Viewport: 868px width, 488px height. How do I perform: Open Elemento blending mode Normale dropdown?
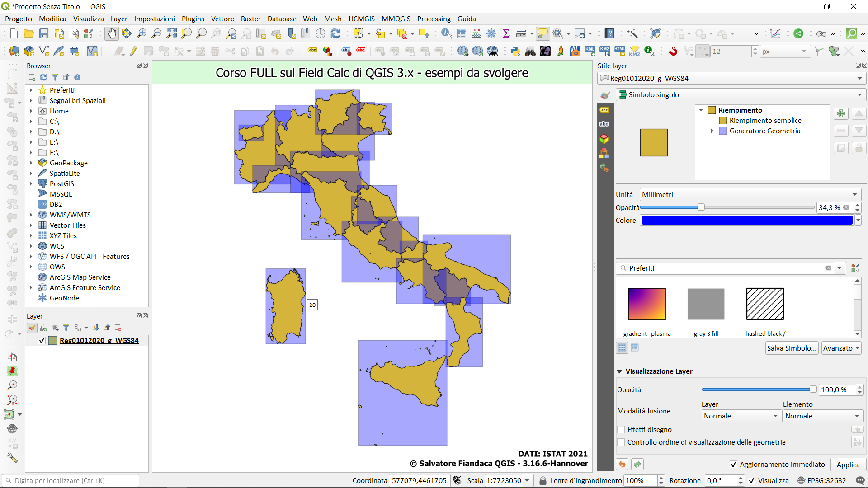pyautogui.click(x=822, y=416)
